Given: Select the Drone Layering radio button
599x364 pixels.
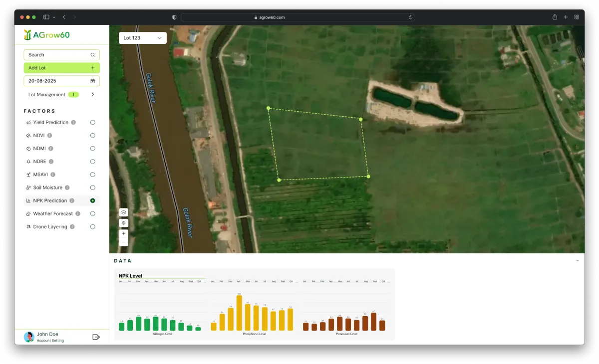Looking at the screenshot, I should [x=92, y=226].
